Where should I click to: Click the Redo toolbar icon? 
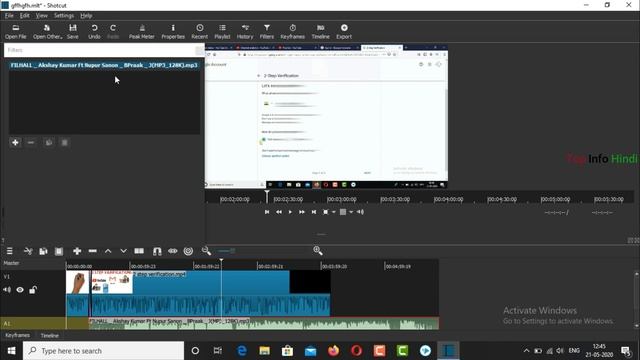(113, 31)
